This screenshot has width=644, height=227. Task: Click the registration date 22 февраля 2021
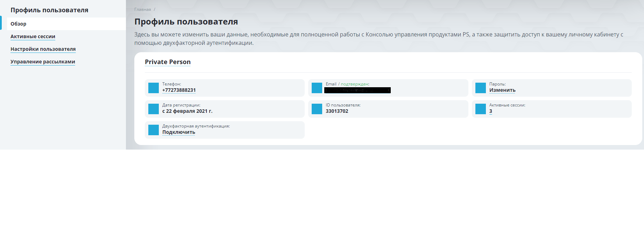[x=187, y=111]
